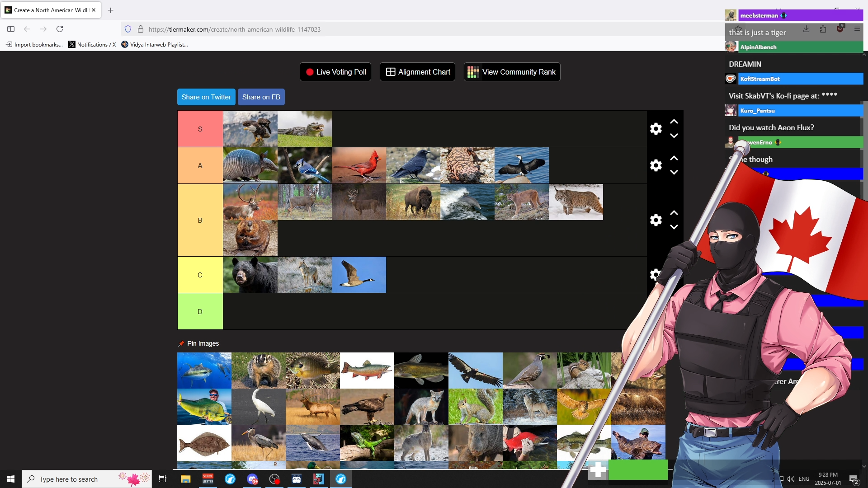Open Voicemeeter from taskbar

click(208, 479)
